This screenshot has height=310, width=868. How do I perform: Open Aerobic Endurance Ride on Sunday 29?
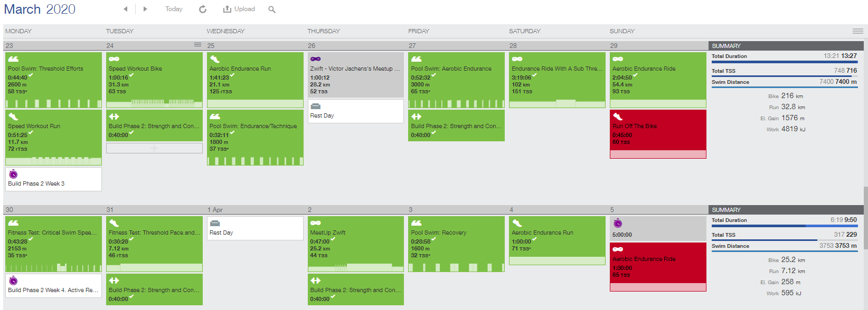[658, 80]
